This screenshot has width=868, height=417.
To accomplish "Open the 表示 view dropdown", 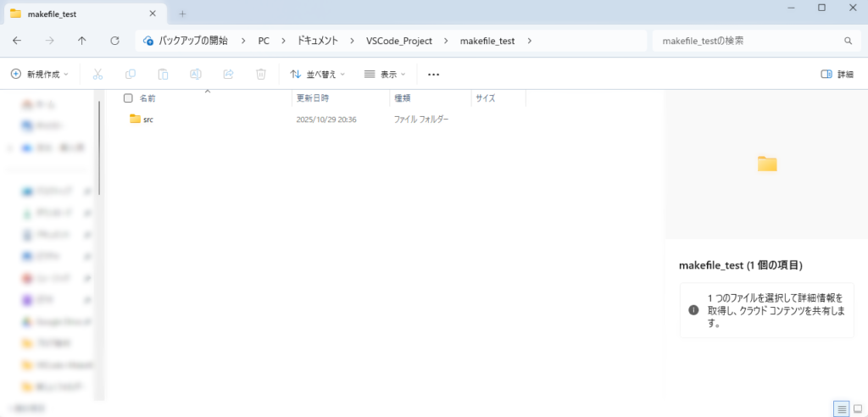I will (385, 75).
